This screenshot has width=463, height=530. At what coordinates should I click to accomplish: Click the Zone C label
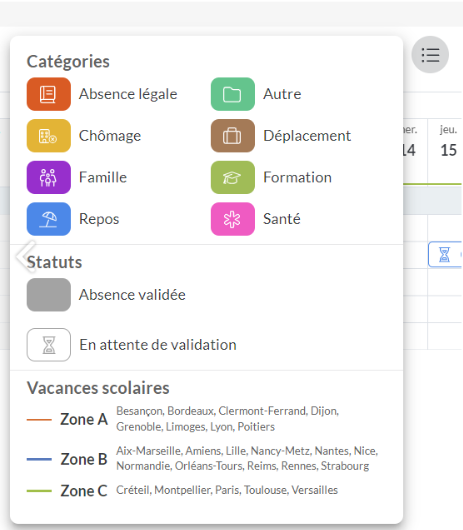pos(84,491)
